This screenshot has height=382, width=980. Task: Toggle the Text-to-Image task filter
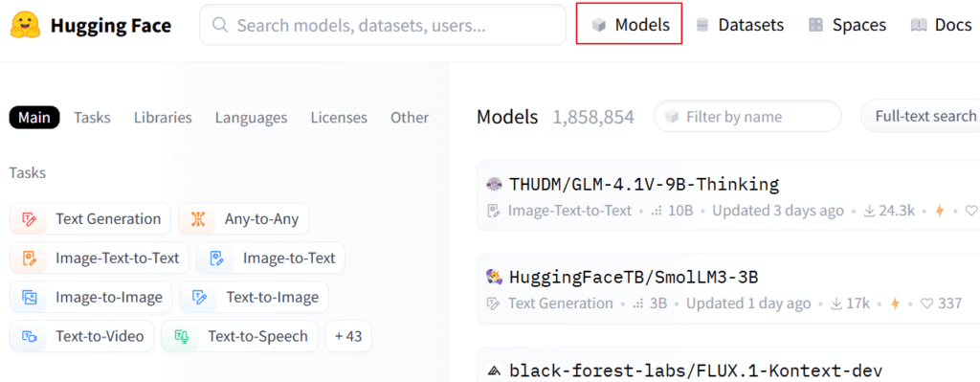pos(254,298)
